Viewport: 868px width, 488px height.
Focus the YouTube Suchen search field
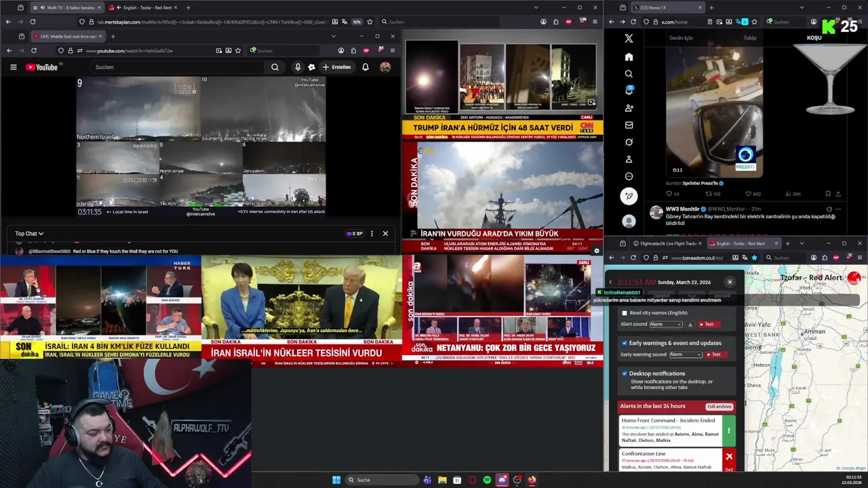(178, 67)
